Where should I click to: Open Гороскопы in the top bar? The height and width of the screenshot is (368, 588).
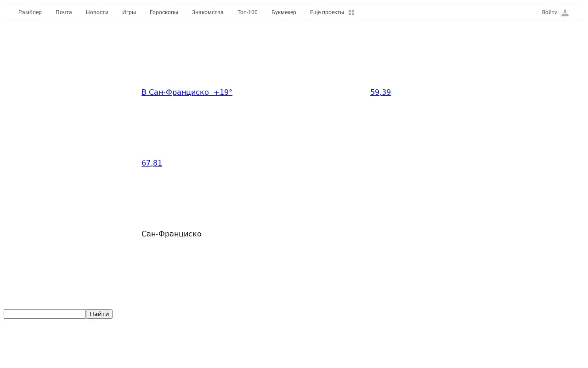(164, 12)
